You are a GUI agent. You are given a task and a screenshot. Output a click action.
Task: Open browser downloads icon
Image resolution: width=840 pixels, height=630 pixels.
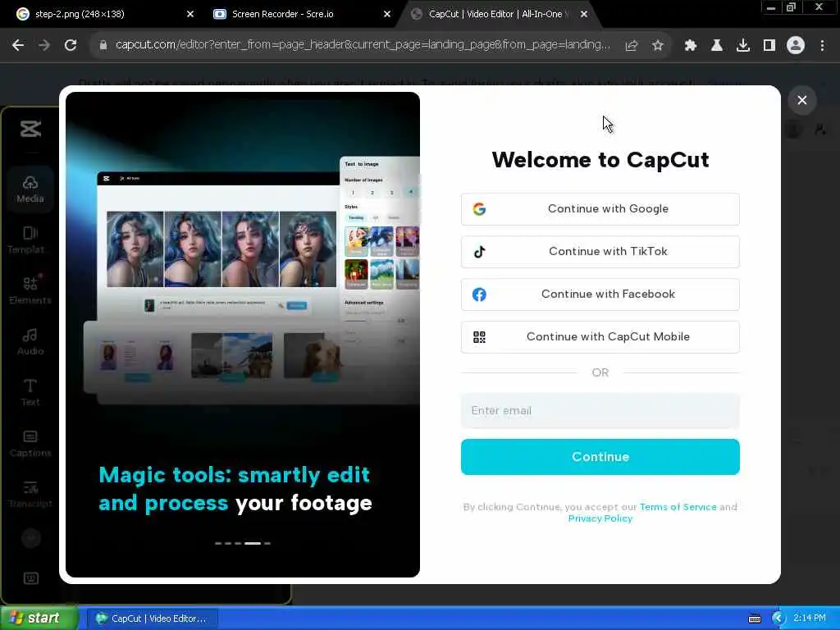click(743, 46)
